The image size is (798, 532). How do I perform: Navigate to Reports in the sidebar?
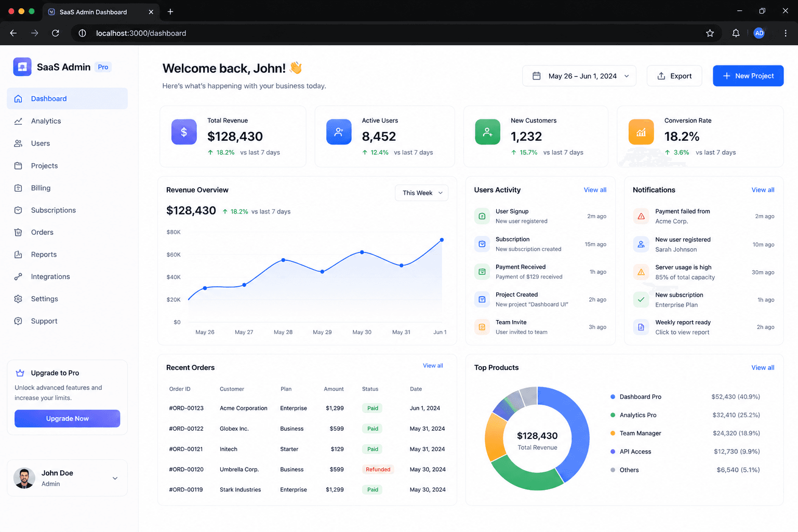tap(68, 255)
